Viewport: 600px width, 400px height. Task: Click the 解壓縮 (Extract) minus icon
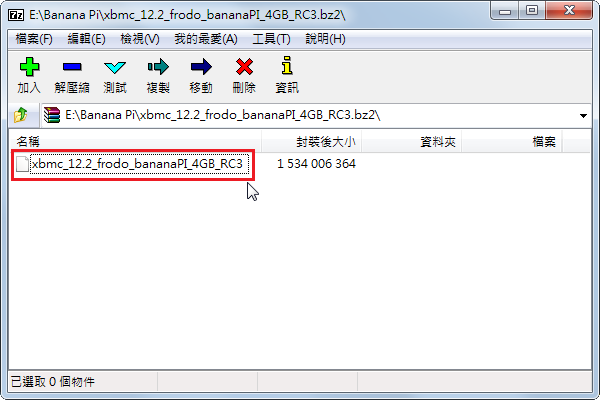coord(72,75)
